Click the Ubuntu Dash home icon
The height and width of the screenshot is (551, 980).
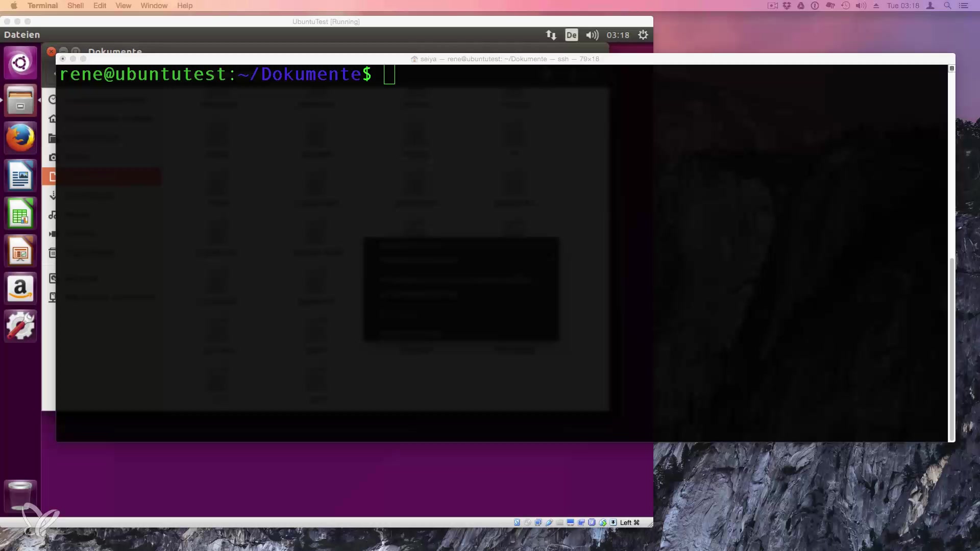click(x=20, y=63)
